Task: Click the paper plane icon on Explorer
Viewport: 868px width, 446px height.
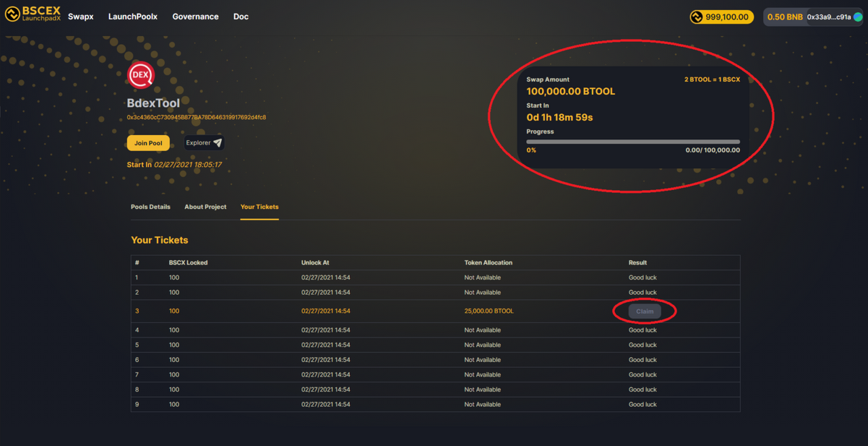Action: click(x=218, y=143)
